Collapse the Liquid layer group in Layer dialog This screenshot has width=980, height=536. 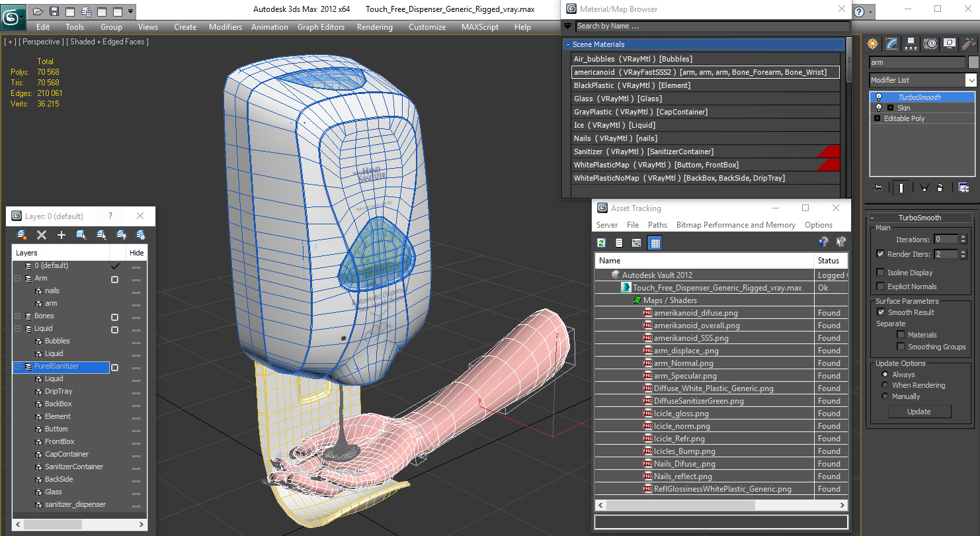click(18, 329)
